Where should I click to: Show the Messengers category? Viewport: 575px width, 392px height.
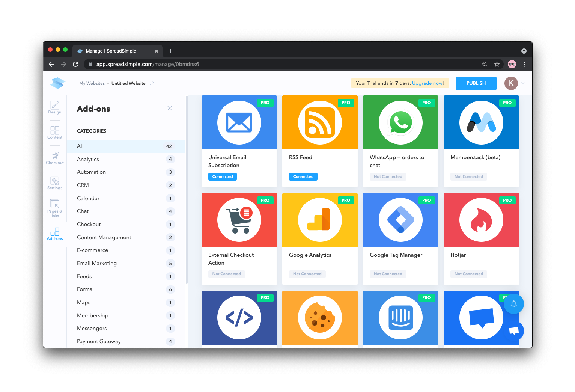pyautogui.click(x=126, y=328)
